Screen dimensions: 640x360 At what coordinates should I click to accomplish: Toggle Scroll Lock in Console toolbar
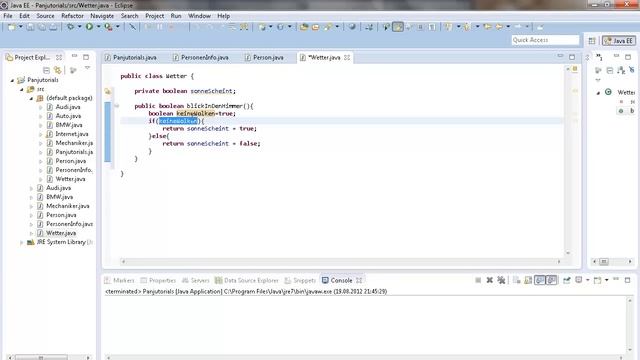click(x=528, y=280)
